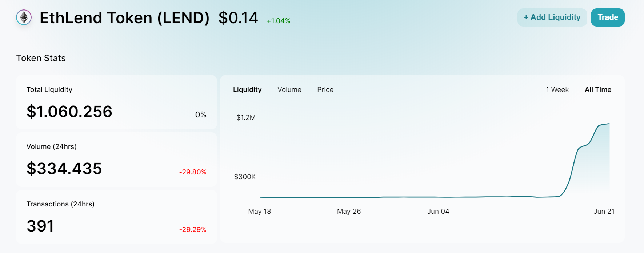Open the Price chart tab
Viewport: 644px width, 253px height.
click(x=325, y=90)
